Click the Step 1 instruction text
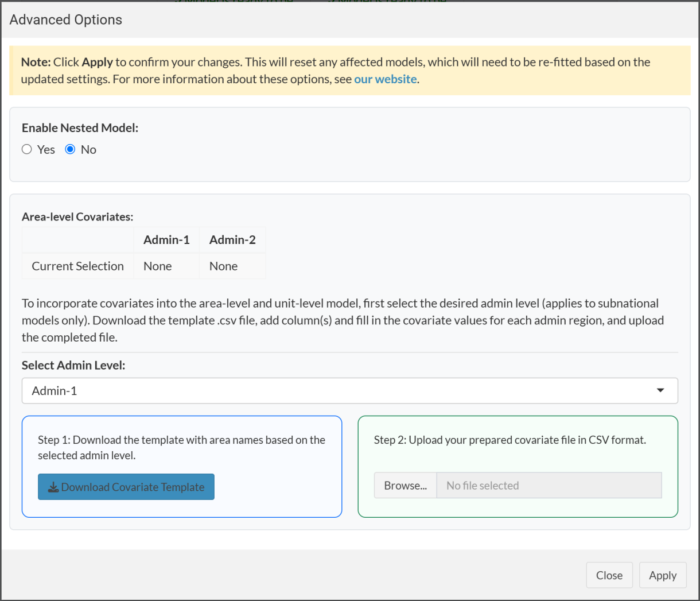Viewport: 700px width, 601px height. [x=181, y=448]
